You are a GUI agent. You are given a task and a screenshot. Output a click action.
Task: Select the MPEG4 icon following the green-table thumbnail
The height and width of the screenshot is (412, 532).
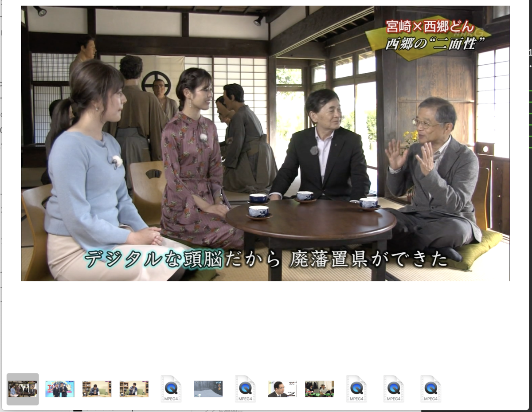[x=357, y=388]
